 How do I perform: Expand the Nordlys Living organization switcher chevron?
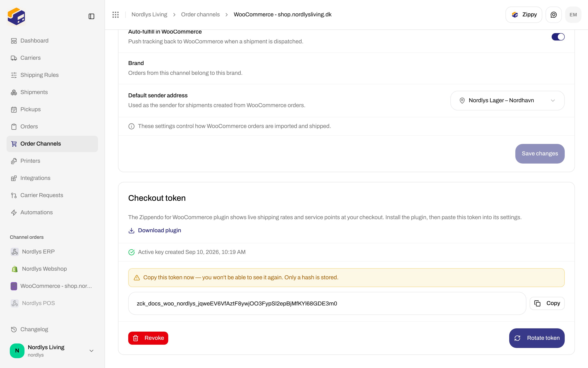pyautogui.click(x=91, y=351)
